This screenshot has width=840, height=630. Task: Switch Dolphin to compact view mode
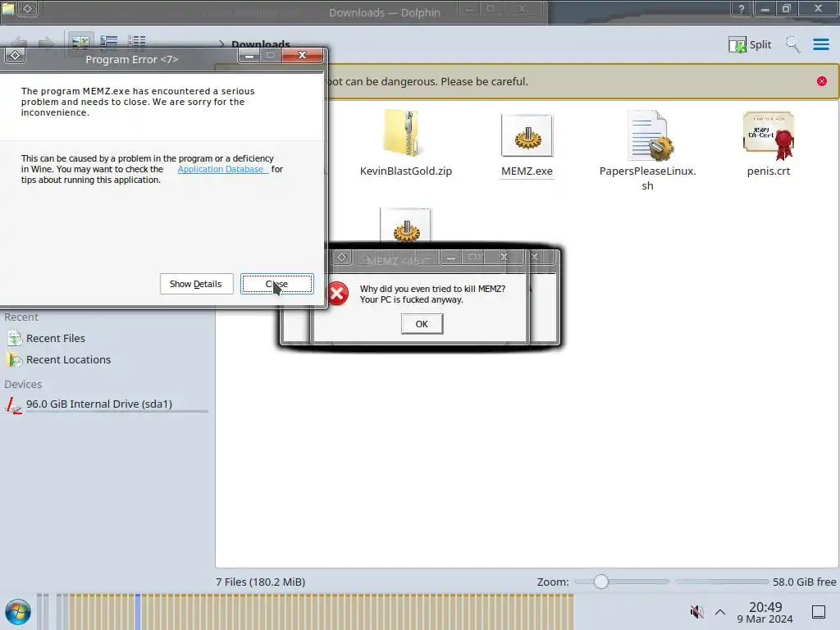[x=109, y=43]
